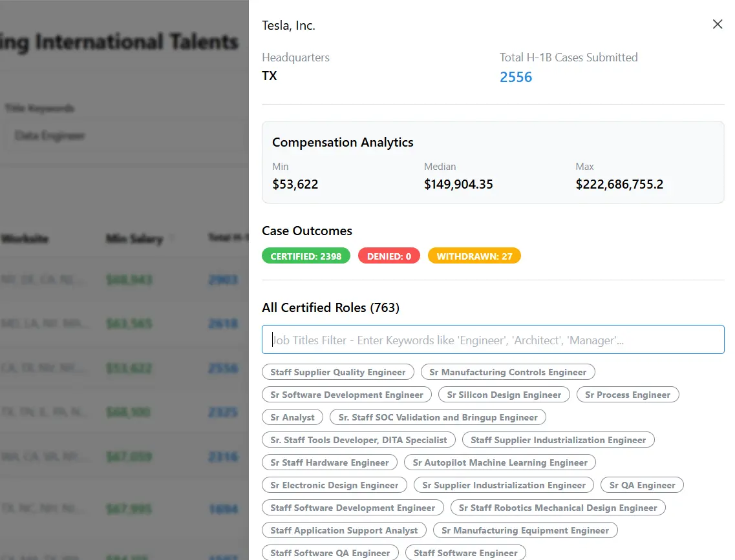Select the Staff Supplier Quality Engineer role pill

coord(337,372)
